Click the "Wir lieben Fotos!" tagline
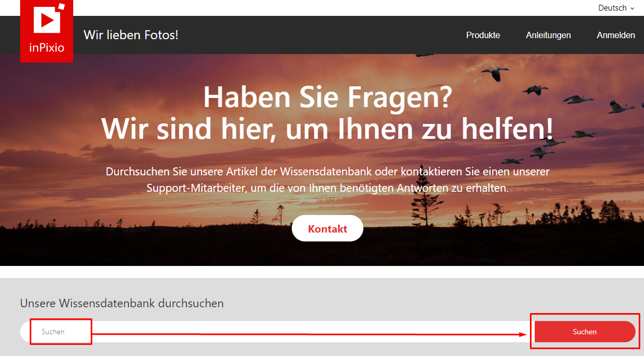The width and height of the screenshot is (644, 356). tap(131, 35)
